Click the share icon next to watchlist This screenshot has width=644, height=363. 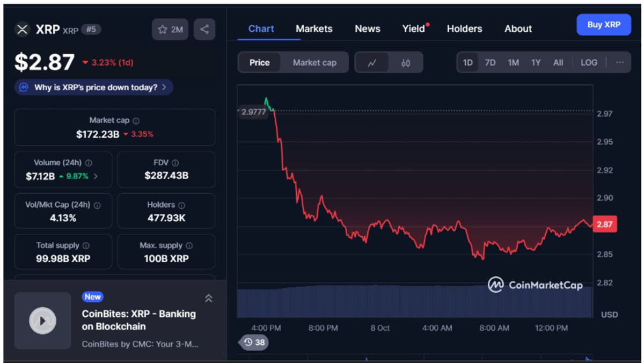204,30
